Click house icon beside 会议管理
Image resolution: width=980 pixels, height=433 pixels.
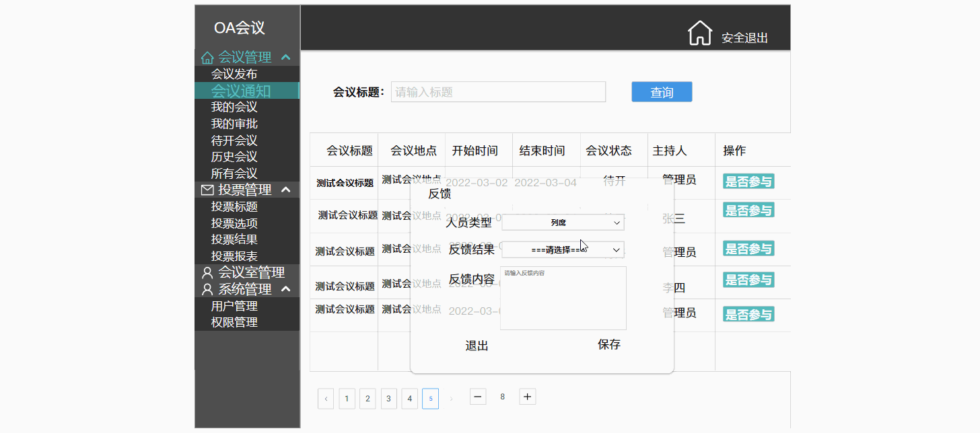tap(207, 58)
